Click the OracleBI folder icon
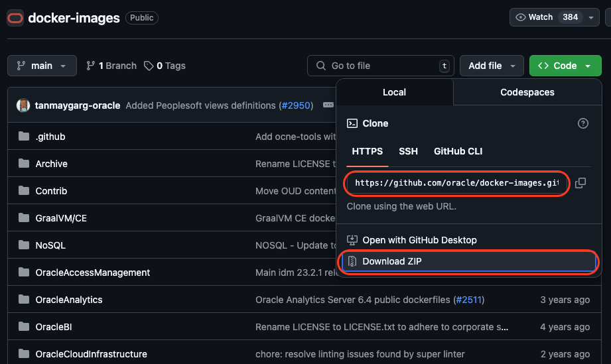The height and width of the screenshot is (364, 611). 24,327
